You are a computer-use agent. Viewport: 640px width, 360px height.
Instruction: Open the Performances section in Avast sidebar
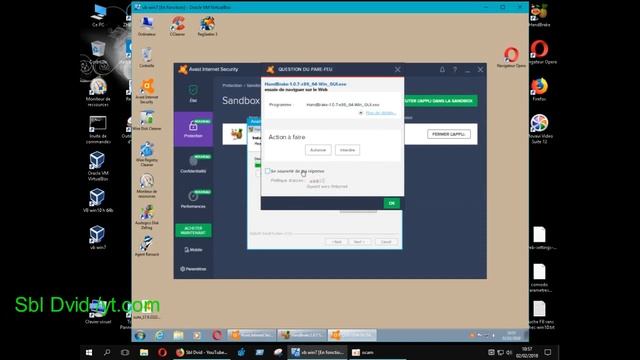(x=193, y=199)
